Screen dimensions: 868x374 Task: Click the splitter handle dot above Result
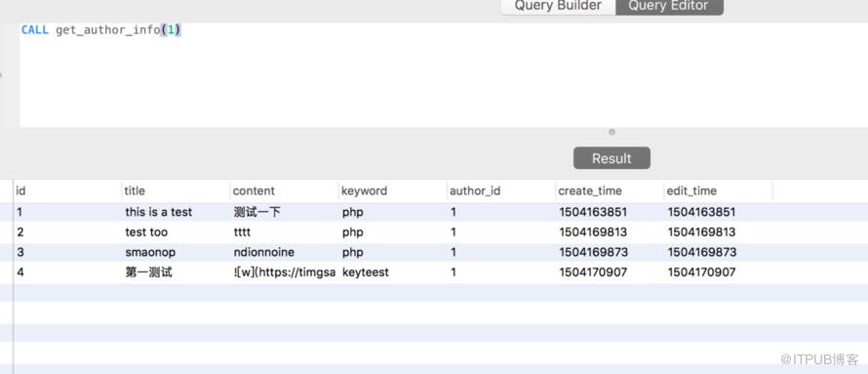pos(612,133)
